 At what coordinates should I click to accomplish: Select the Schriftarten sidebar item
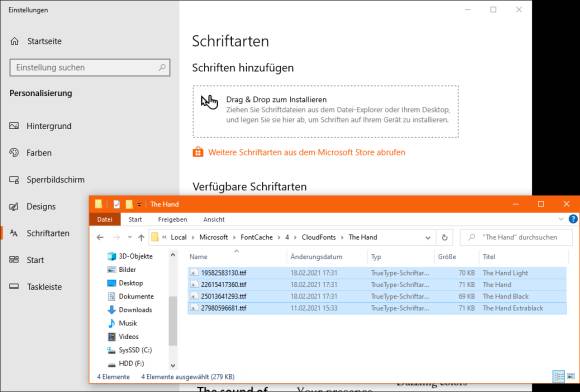tap(40, 233)
